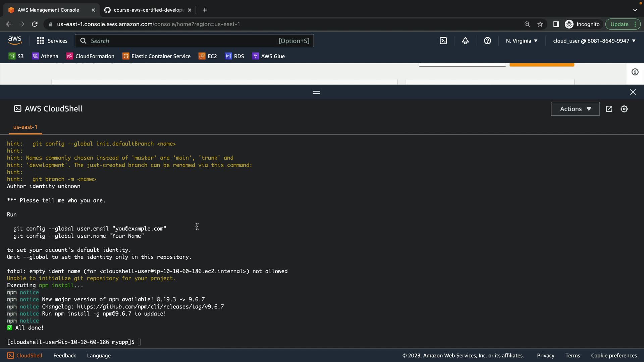644x362 pixels.
Task: Open the AWS Glue favorites shortcut
Action: pyautogui.click(x=268, y=56)
